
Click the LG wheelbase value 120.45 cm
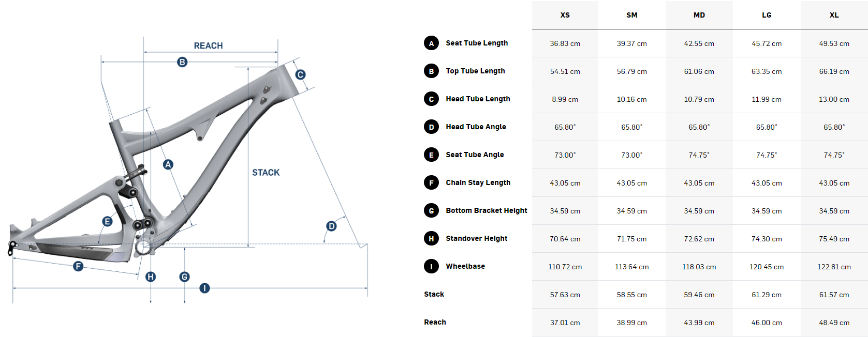(766, 267)
